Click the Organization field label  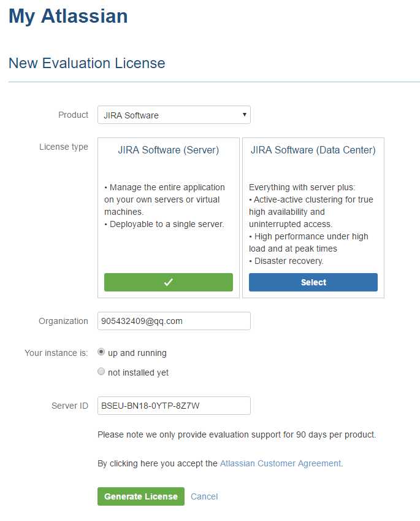(x=63, y=321)
